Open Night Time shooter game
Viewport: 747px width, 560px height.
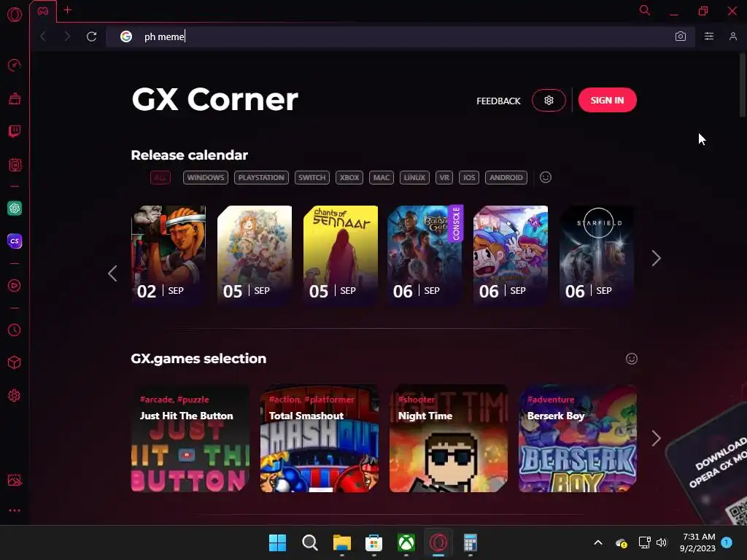[x=449, y=438]
